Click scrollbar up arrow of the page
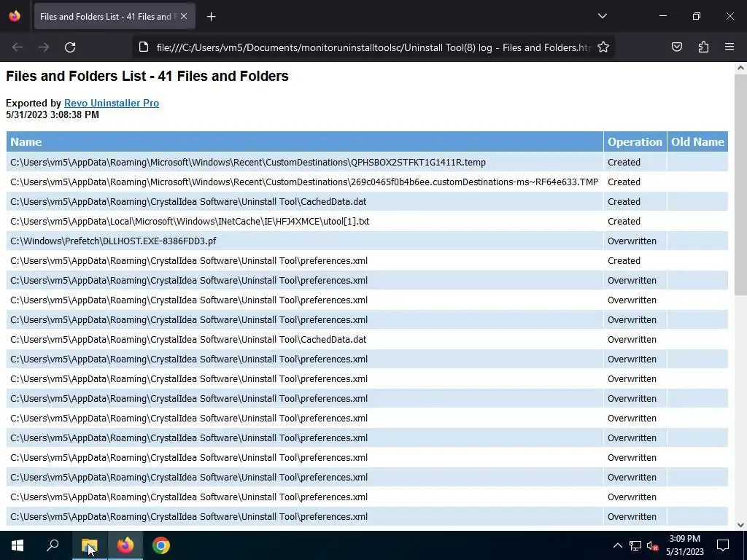Viewport: 747px width, 560px height. [740, 68]
